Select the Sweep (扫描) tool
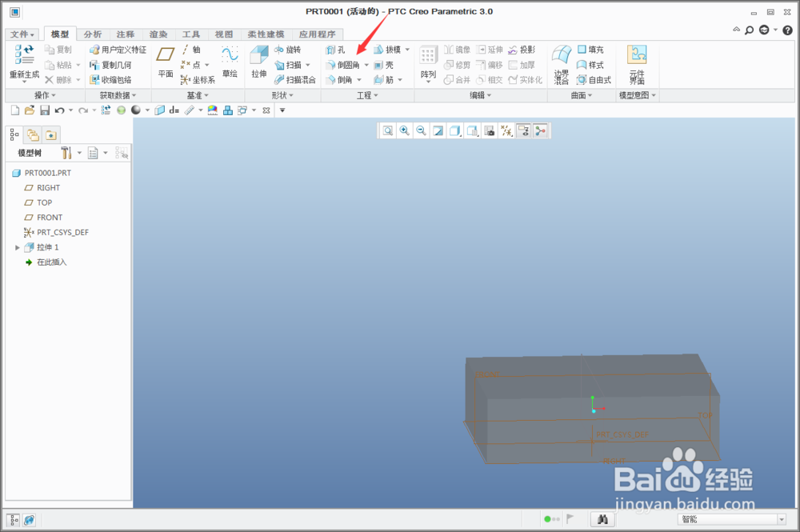800x532 pixels. coord(288,65)
